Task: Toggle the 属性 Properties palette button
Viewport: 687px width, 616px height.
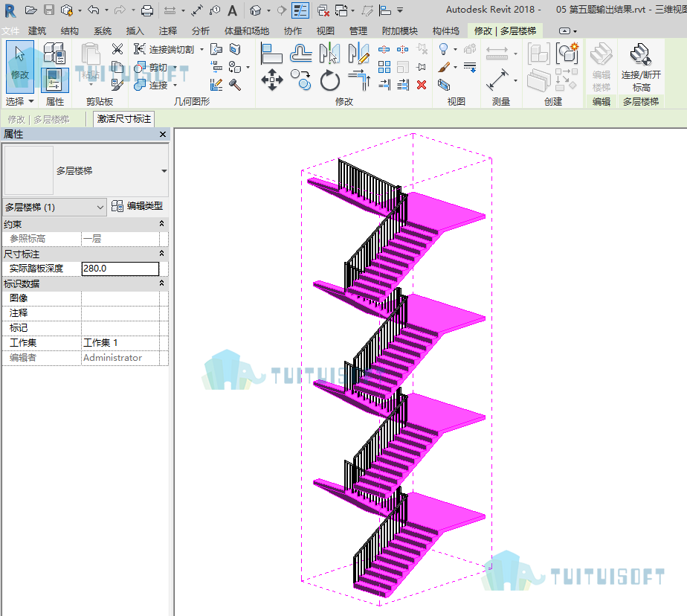Action: 55,80
